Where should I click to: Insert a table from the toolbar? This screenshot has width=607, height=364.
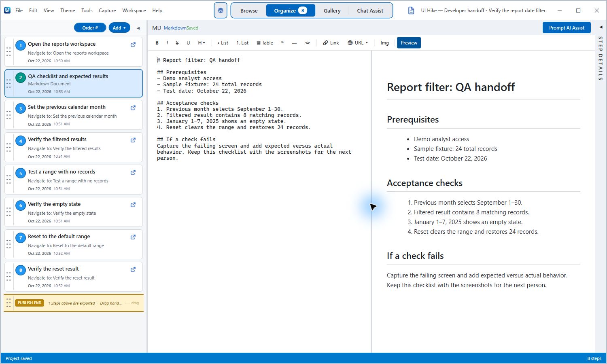click(x=265, y=43)
